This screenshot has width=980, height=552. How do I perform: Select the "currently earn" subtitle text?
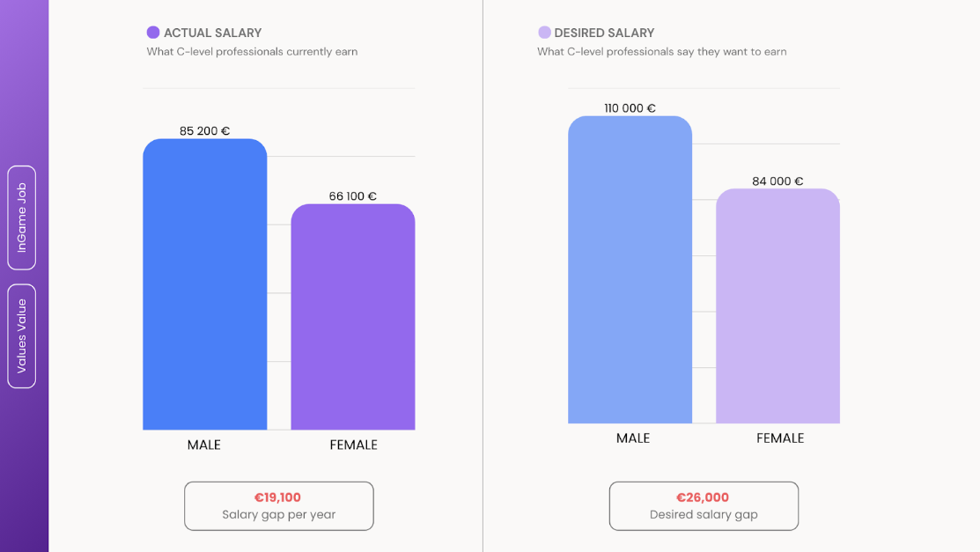coord(252,52)
